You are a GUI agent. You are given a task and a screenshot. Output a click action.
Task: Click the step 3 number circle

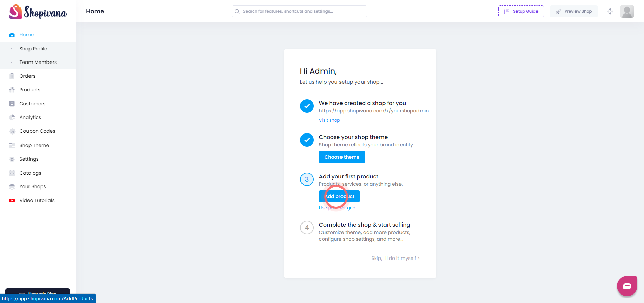[x=307, y=179]
